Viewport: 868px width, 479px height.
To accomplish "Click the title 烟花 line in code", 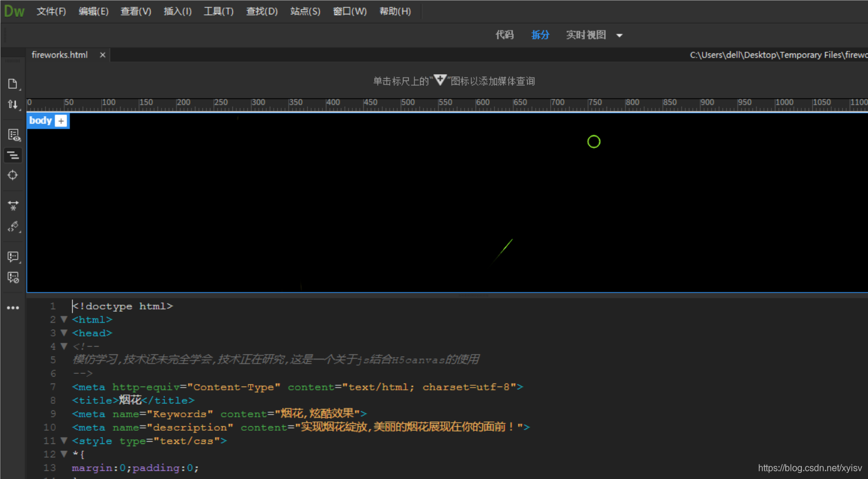I will pos(133,400).
